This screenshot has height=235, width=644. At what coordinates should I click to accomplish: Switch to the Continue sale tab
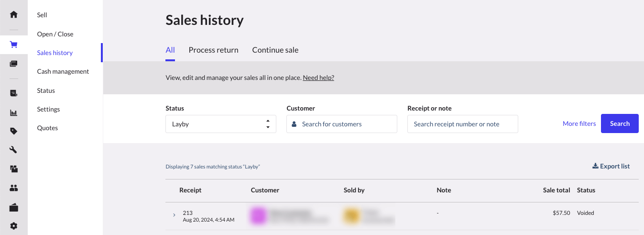click(x=275, y=50)
